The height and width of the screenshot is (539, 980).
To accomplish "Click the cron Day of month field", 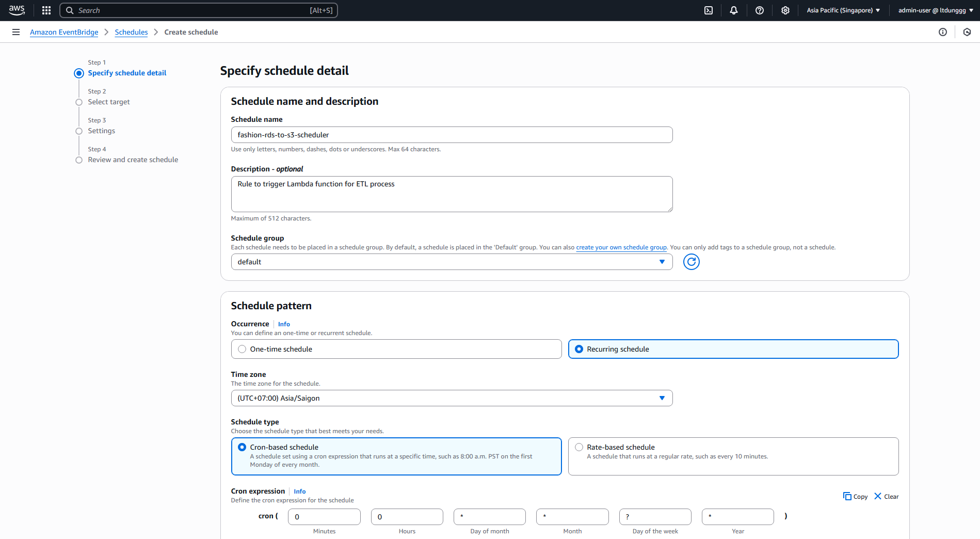I will click(490, 517).
